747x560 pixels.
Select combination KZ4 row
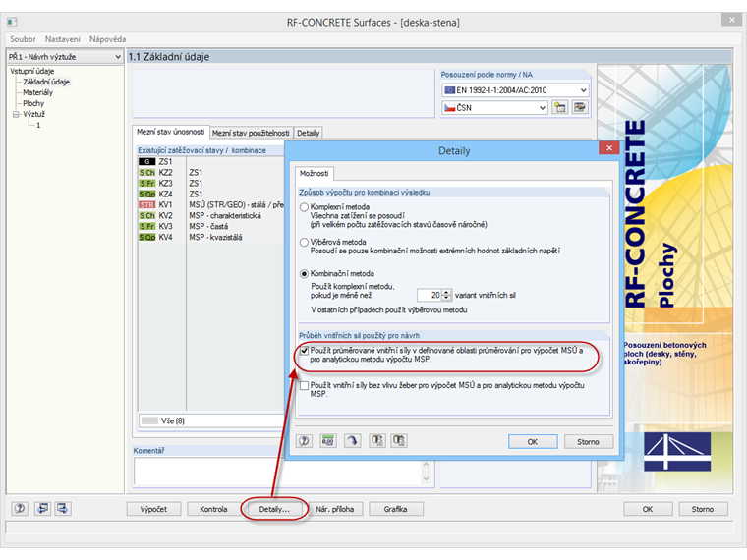pos(210,194)
